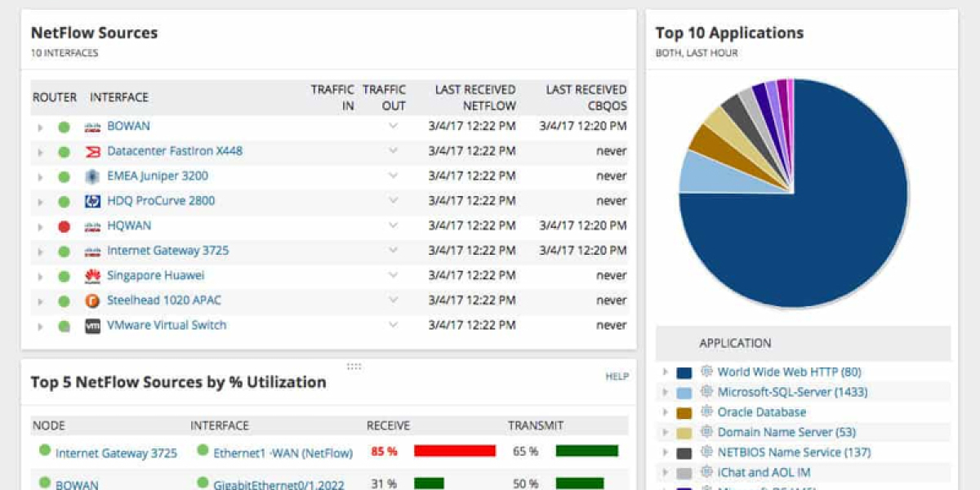Click the VMware icon for VMware Virtual Switch
The height and width of the screenshot is (490, 980).
click(92, 326)
